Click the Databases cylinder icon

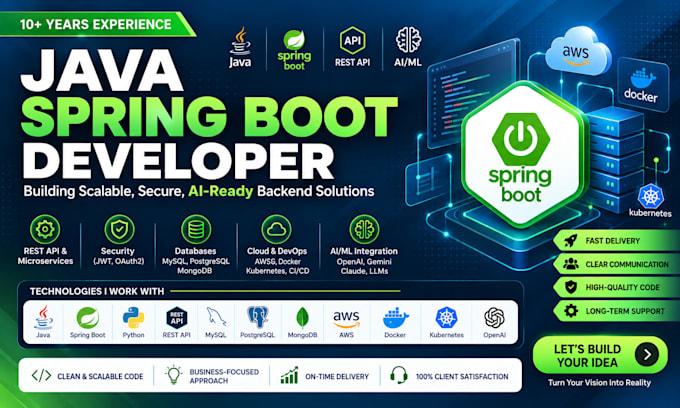click(x=196, y=229)
